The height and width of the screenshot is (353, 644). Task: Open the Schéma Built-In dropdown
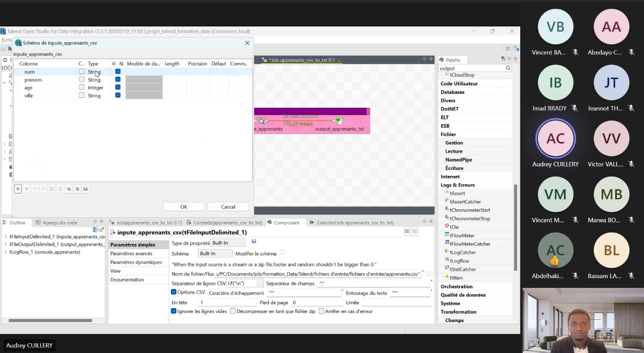pos(215,253)
